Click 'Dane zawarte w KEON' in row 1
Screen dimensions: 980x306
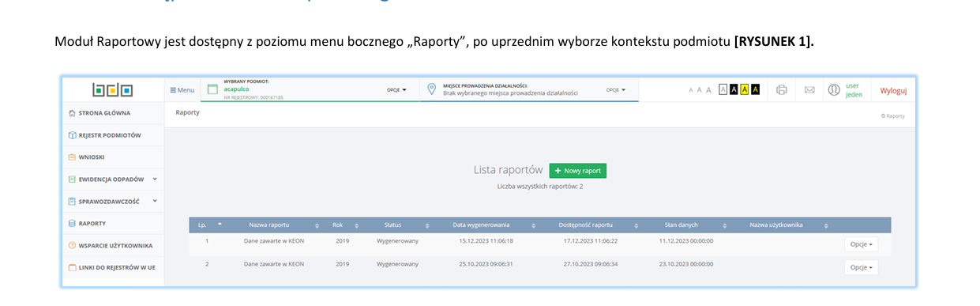click(x=274, y=240)
